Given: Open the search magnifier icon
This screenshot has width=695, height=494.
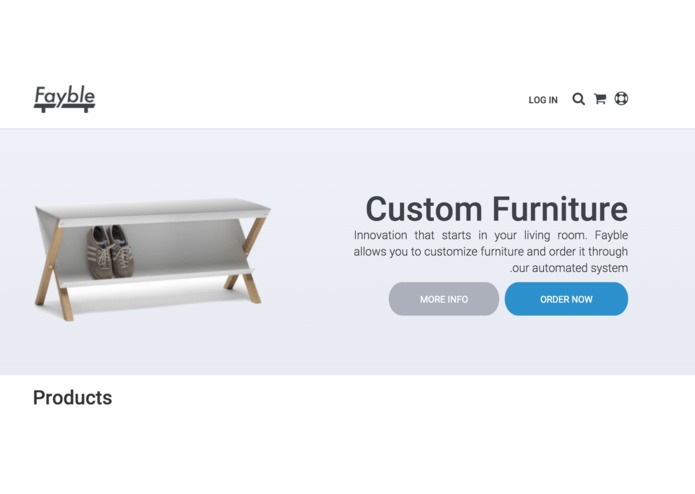Looking at the screenshot, I should tap(578, 99).
